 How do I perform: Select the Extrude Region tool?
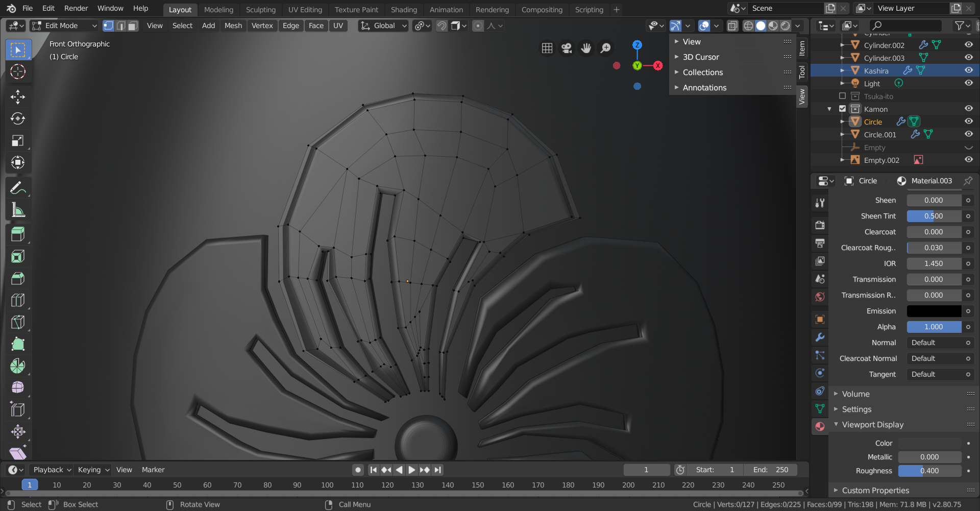click(x=18, y=234)
